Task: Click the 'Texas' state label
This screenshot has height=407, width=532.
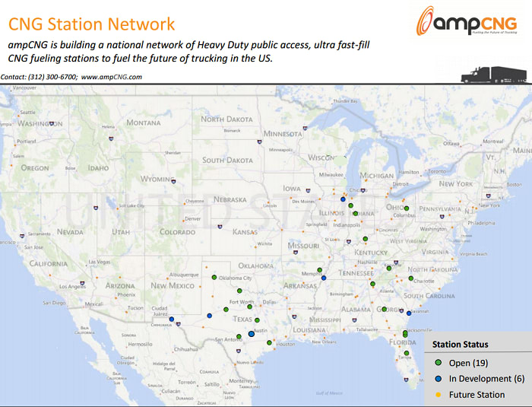Action: point(242,320)
